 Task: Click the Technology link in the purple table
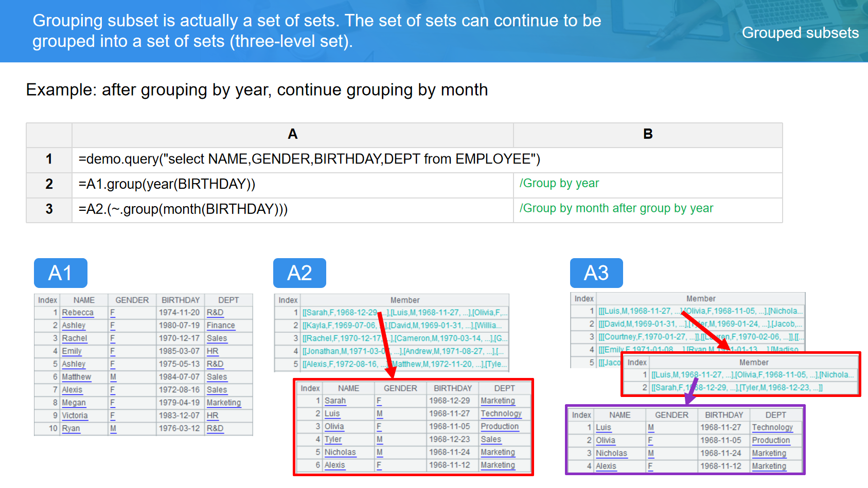772,427
